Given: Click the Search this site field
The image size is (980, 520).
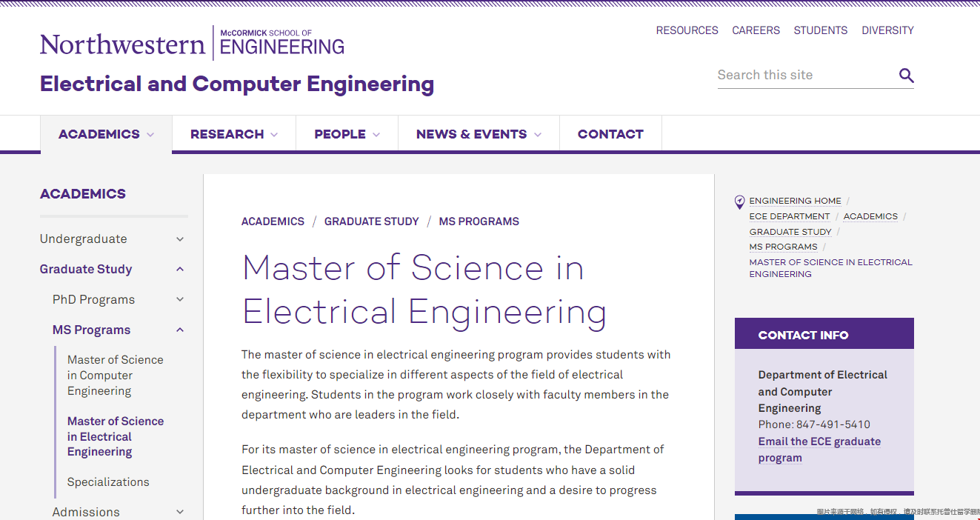Looking at the screenshot, I should 804,75.
